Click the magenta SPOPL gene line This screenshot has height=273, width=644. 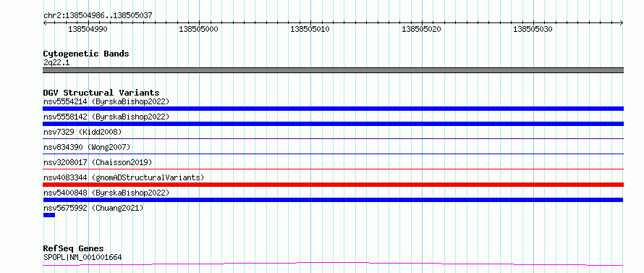tap(333, 264)
